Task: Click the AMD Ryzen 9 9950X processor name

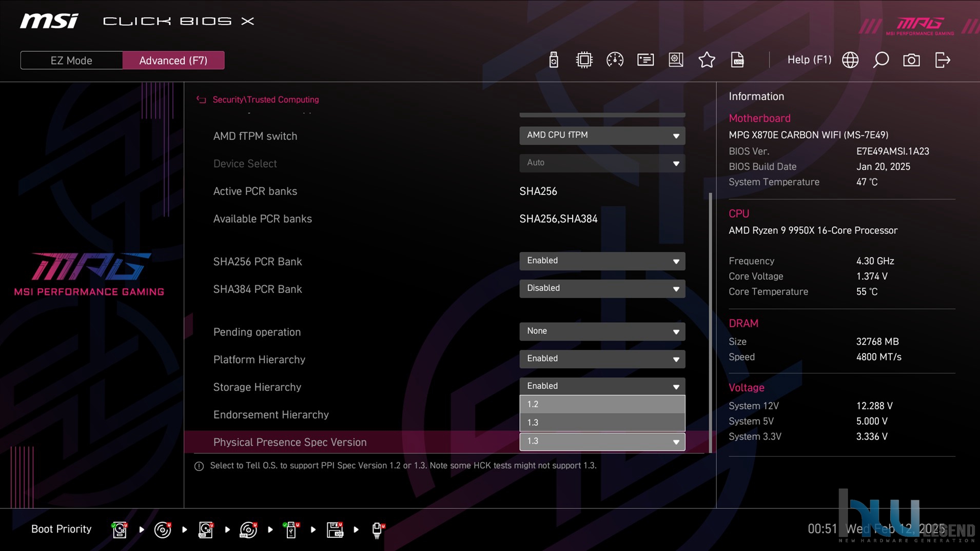Action: 813,230
